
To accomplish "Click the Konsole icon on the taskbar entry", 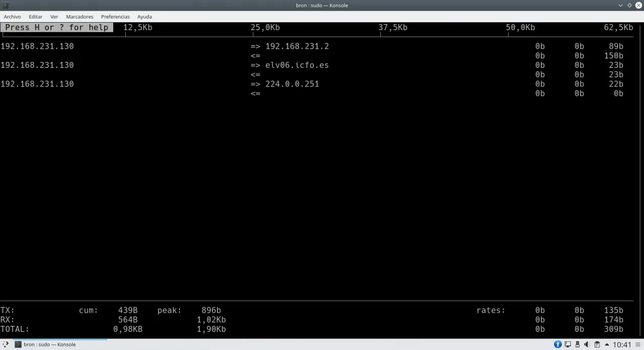I will [19, 344].
